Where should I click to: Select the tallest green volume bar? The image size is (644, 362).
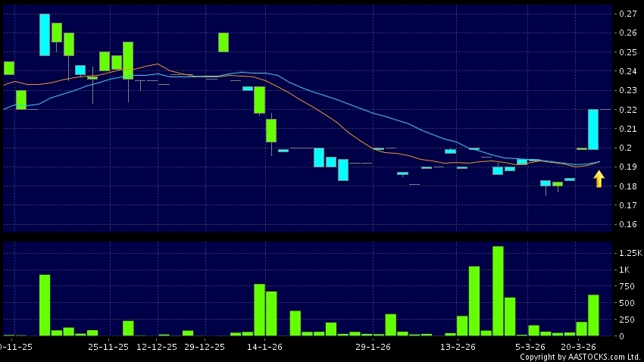tap(498, 291)
